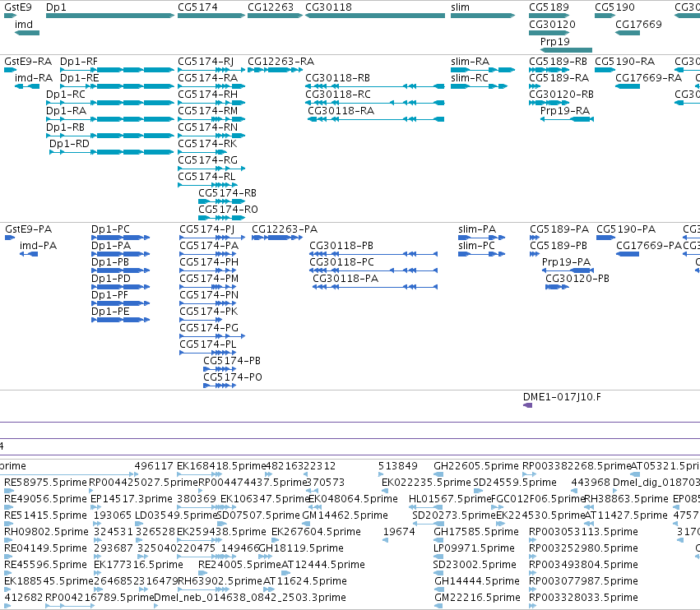Click the CG12263-RA transcript label

click(x=280, y=61)
